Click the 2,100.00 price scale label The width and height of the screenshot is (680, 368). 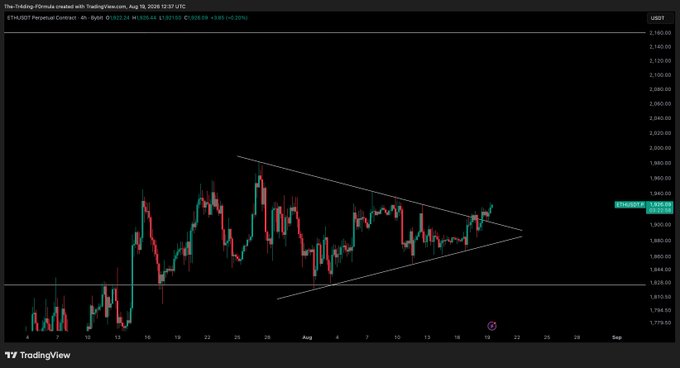point(660,75)
